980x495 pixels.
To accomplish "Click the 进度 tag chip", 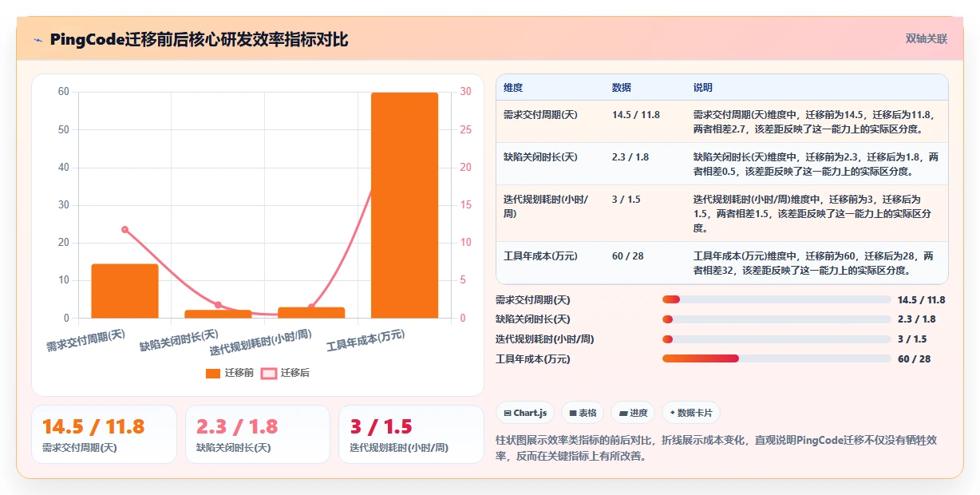I will click(x=633, y=413).
